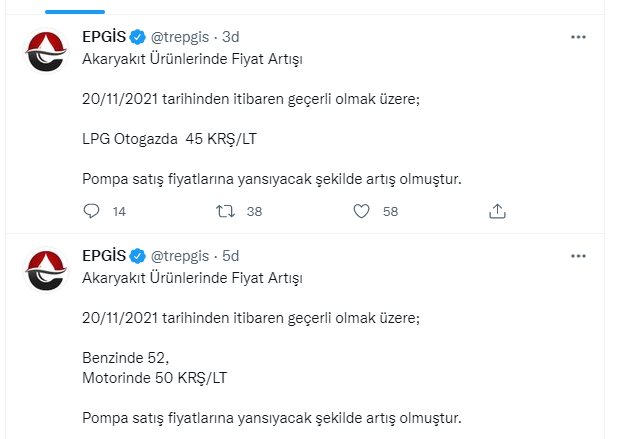
Task: Open more options on the 3d tweet
Action: (578, 37)
